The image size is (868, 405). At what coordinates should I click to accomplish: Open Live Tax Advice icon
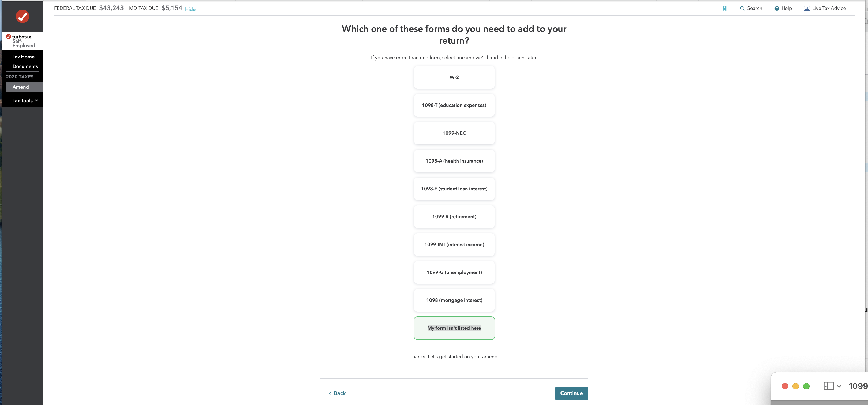[807, 8]
